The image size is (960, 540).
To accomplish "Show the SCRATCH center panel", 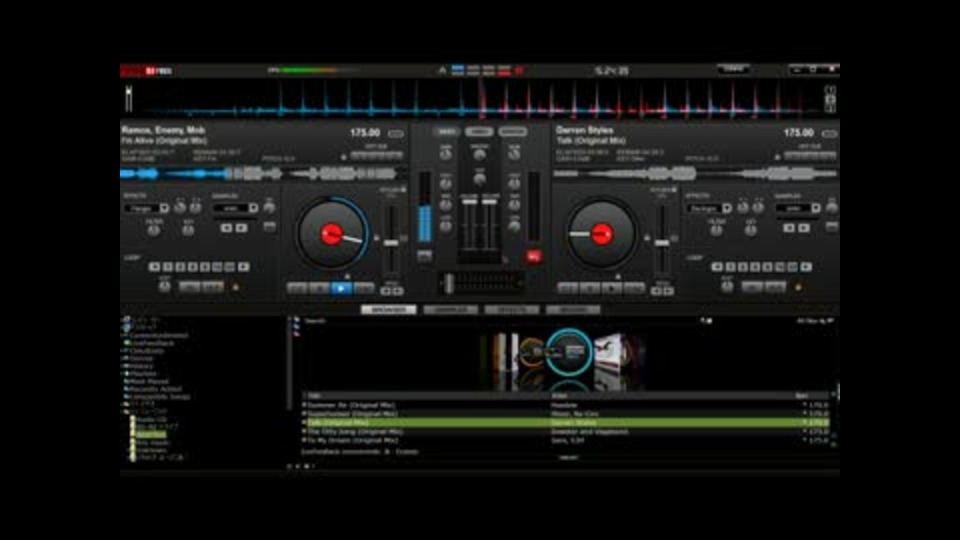I will point(512,132).
